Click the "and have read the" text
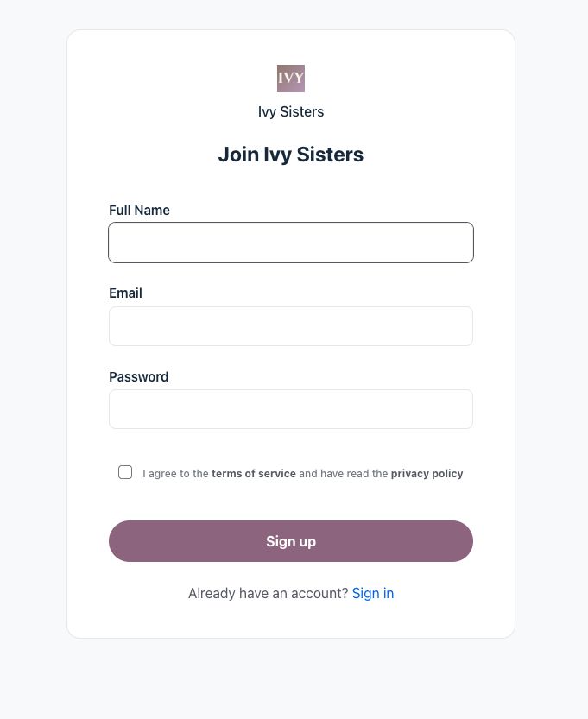 tap(343, 474)
